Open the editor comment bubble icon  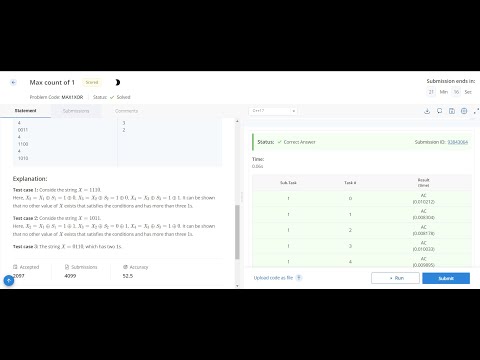click(439, 111)
